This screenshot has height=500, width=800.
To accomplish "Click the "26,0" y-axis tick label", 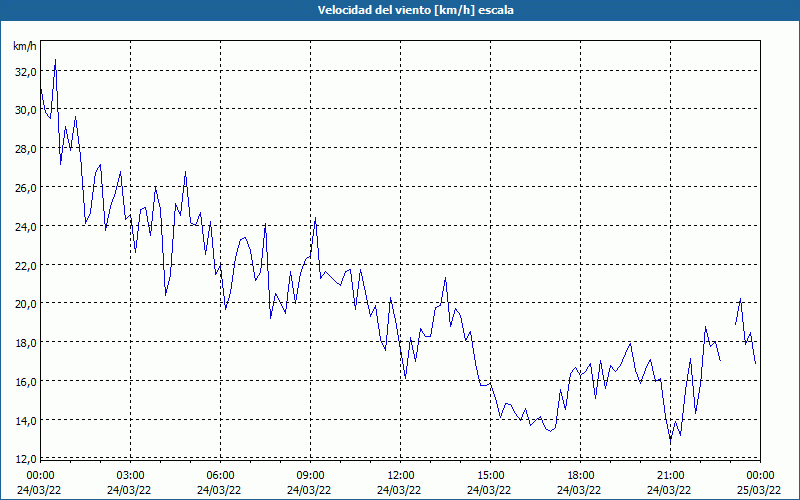I will coord(26,188).
